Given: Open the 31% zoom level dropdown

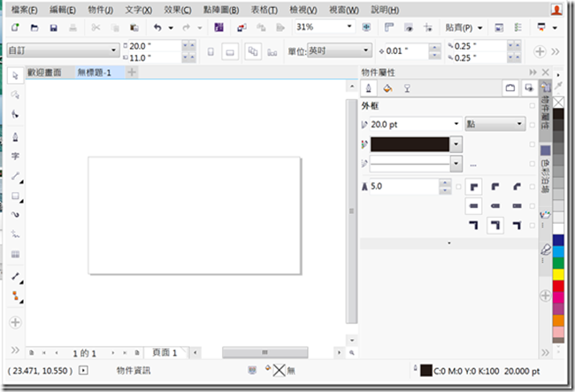Looking at the screenshot, I should coord(349,27).
